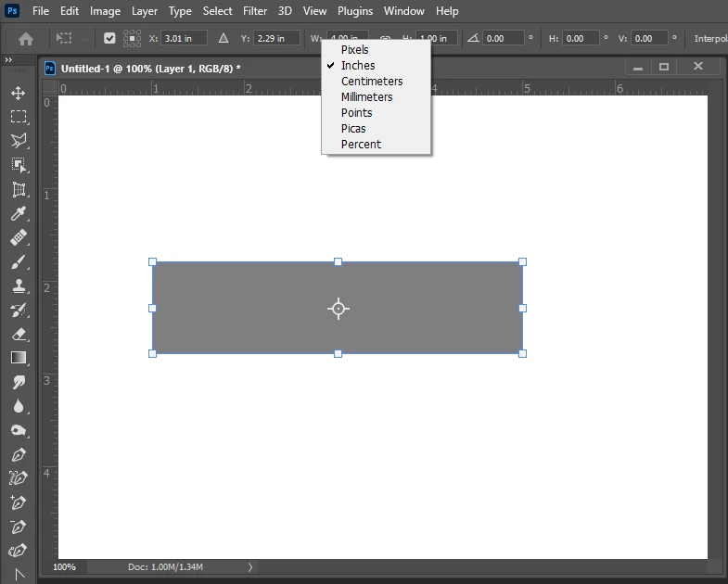The image size is (728, 584).
Task: Select the Object Selection tool
Action: click(x=19, y=165)
